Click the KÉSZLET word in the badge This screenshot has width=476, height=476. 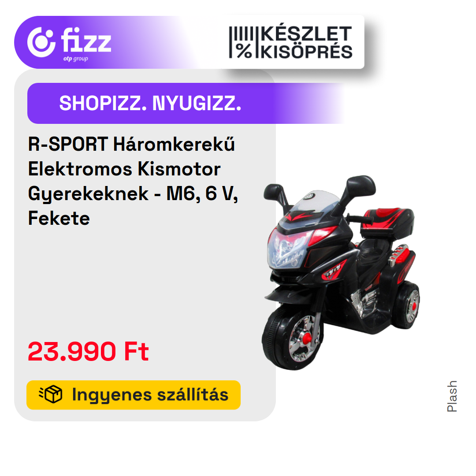tap(307, 33)
